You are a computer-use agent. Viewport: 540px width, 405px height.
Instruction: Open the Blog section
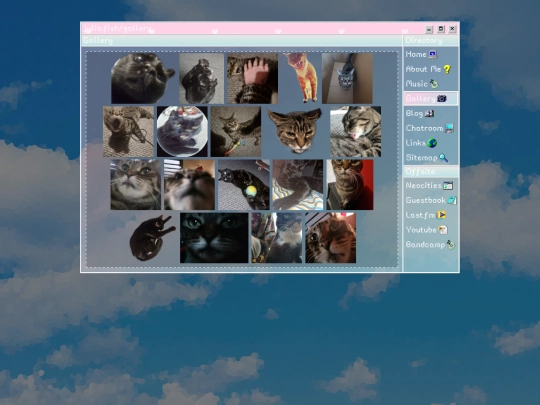[x=414, y=113]
